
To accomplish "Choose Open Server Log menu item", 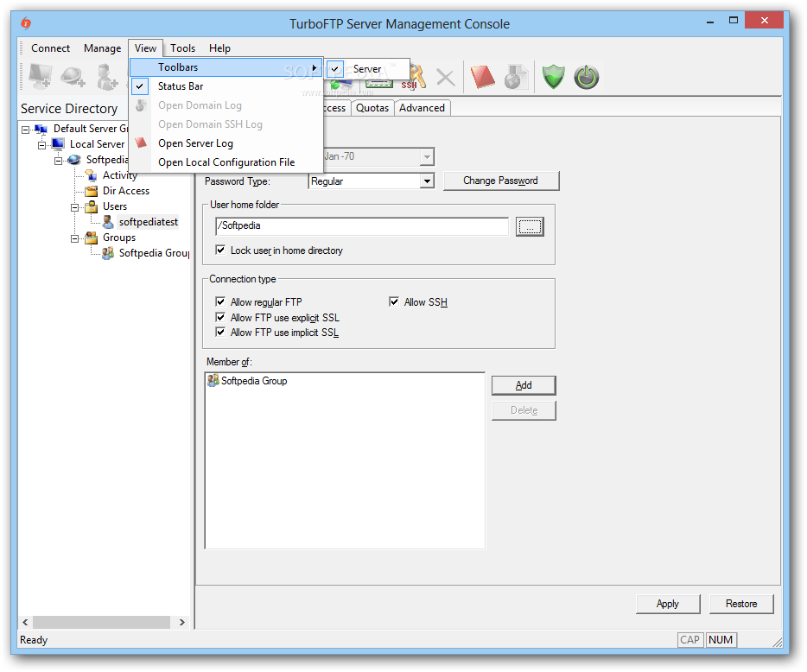I will [x=226, y=143].
